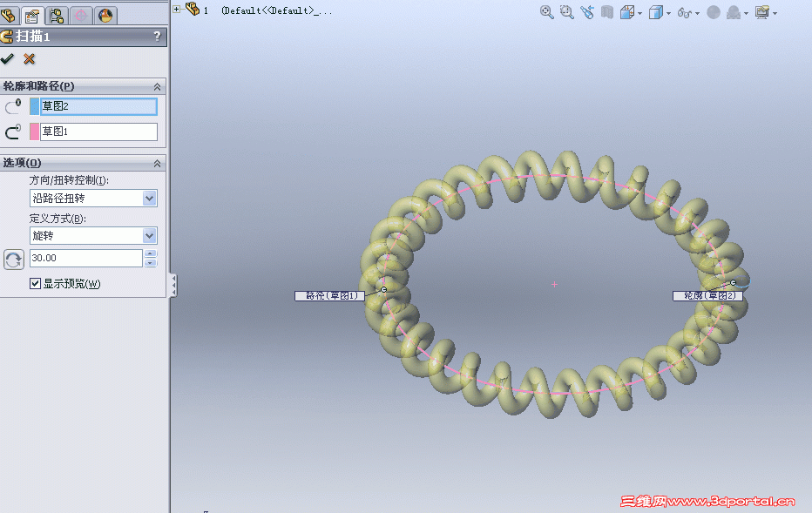Collapse the 轮廓和路径(P) section

point(157,86)
